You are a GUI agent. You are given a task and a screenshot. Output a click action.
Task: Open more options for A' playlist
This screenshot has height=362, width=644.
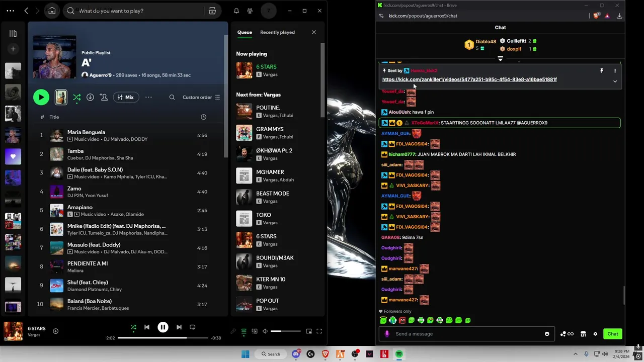(148, 98)
